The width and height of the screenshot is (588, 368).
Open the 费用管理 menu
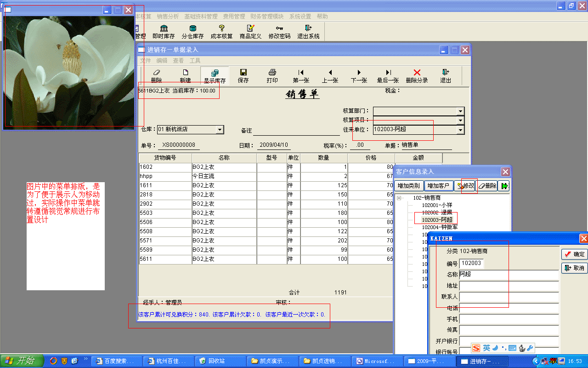coord(234,17)
